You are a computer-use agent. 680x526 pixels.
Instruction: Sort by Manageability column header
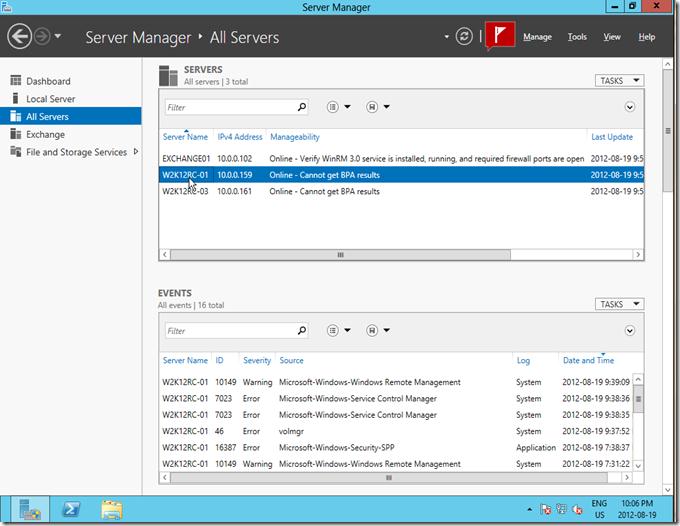click(x=295, y=137)
